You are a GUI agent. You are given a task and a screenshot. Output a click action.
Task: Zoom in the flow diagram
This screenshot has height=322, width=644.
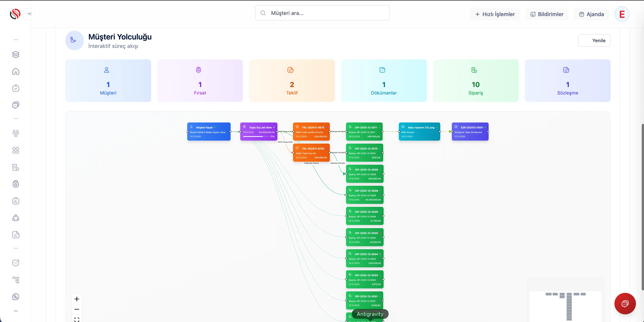tap(77, 299)
